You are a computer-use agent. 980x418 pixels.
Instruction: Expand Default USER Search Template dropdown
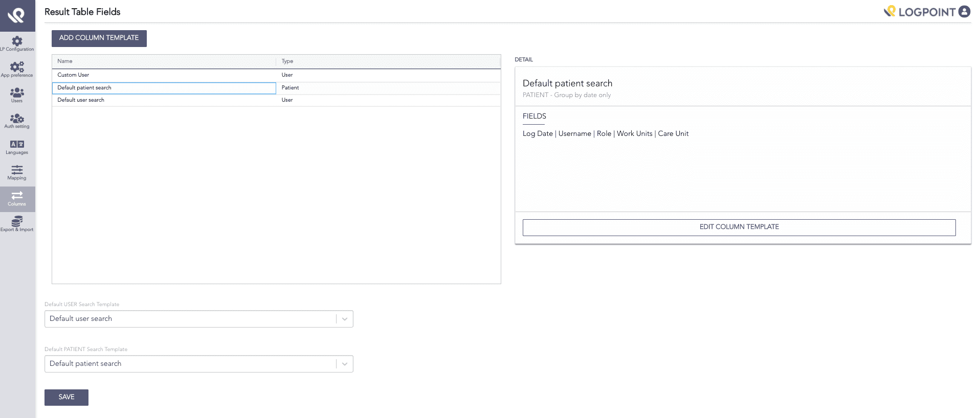click(344, 319)
